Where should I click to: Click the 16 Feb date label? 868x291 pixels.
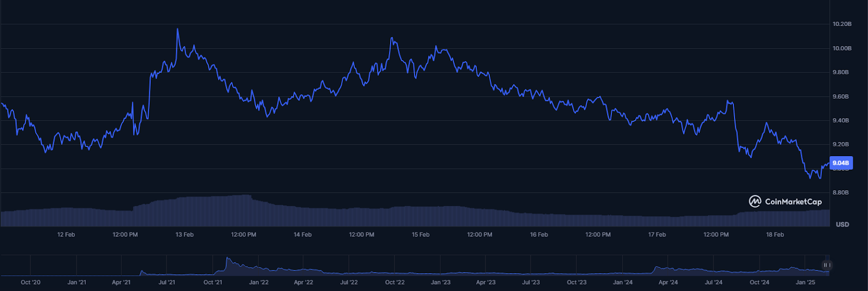coord(539,235)
